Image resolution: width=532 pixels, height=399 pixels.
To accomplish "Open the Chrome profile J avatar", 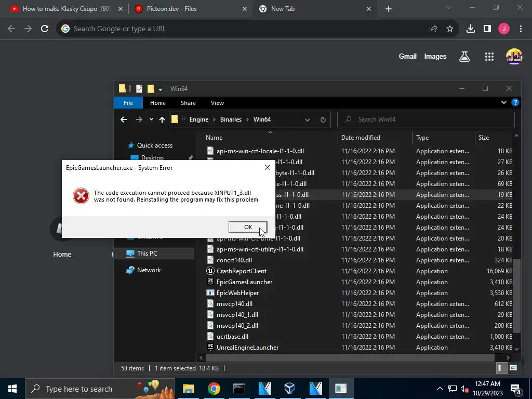I will (504, 29).
